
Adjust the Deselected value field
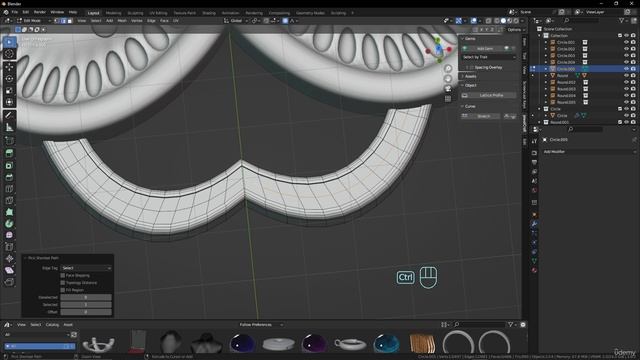click(86, 297)
